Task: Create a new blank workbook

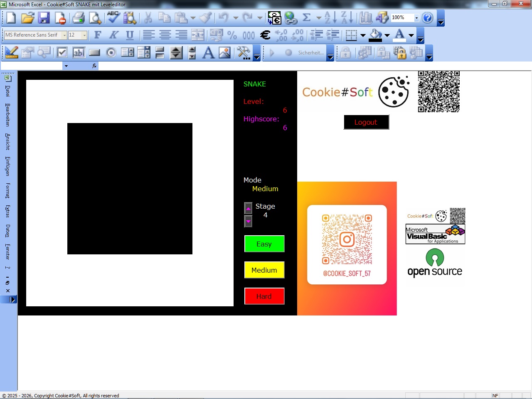Action: (x=11, y=17)
